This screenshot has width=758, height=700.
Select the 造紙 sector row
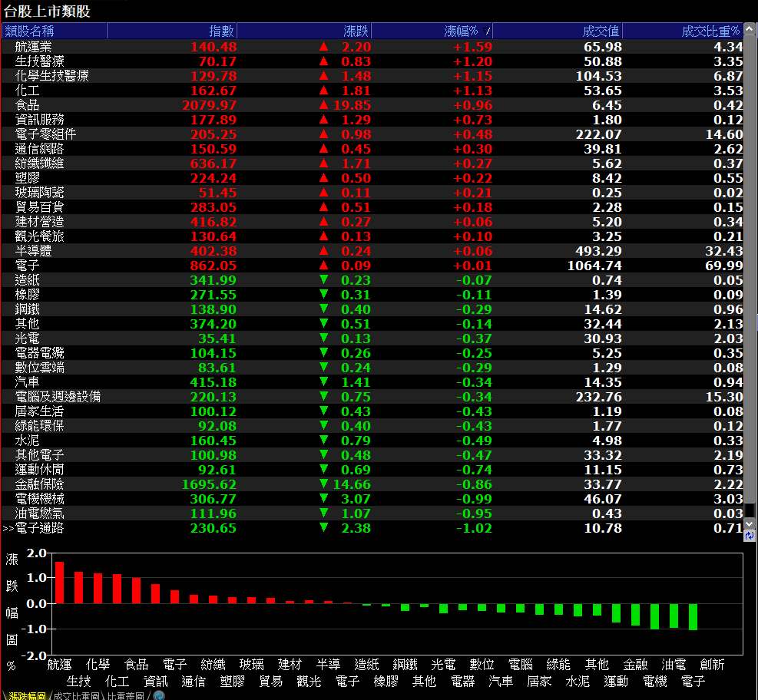coord(372,279)
